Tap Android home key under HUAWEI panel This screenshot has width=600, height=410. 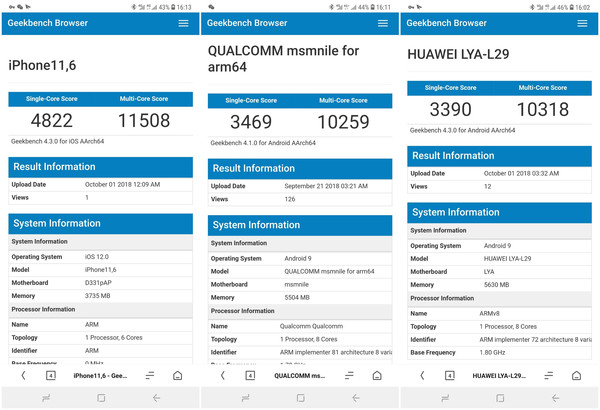[500, 398]
